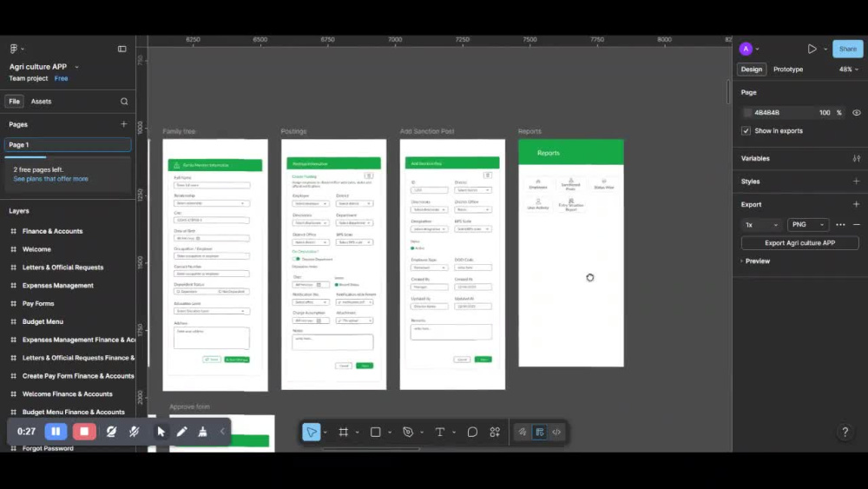Pause the screen recording

click(x=56, y=432)
